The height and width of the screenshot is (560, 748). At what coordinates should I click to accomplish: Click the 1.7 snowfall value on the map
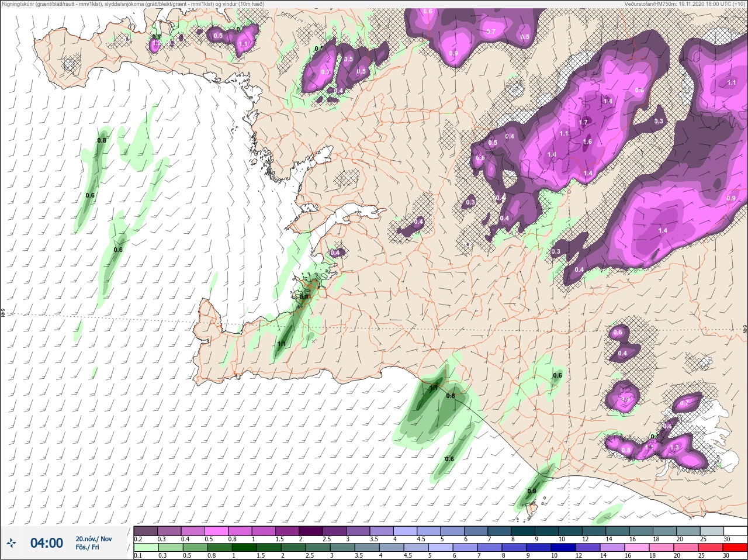pyautogui.click(x=583, y=123)
